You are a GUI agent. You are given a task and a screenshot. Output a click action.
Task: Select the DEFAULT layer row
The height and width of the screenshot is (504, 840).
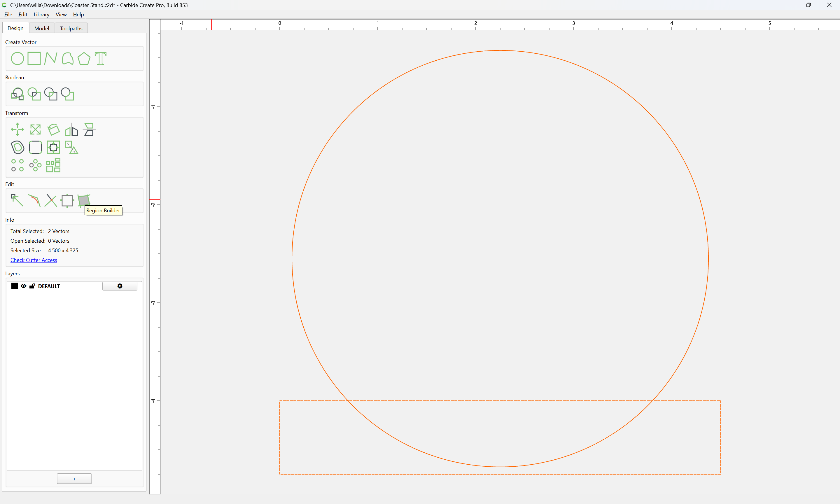pyautogui.click(x=74, y=286)
